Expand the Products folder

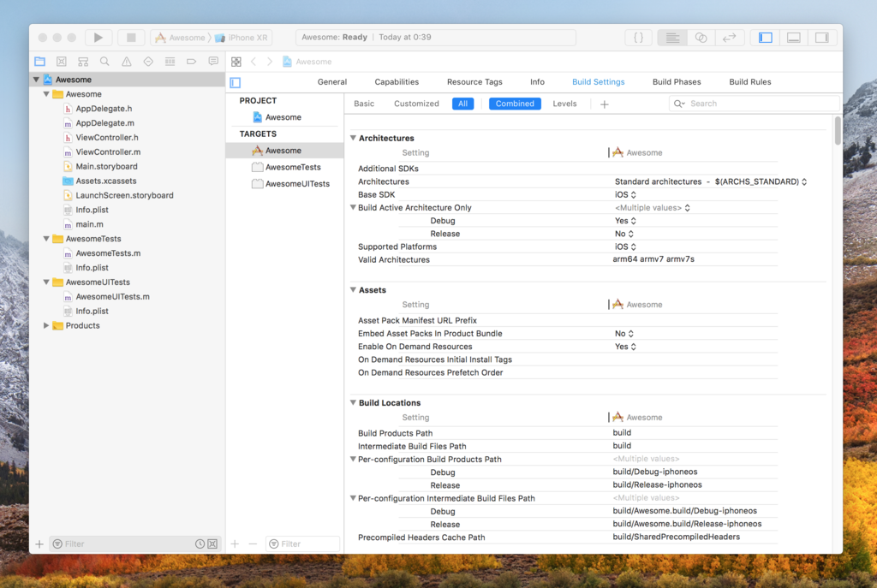(x=46, y=325)
